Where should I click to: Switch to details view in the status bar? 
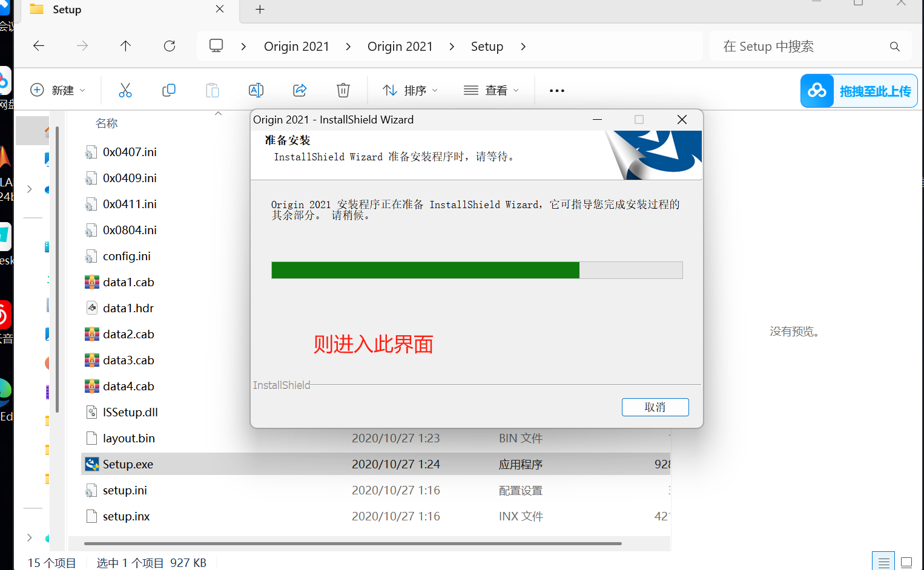click(x=883, y=562)
